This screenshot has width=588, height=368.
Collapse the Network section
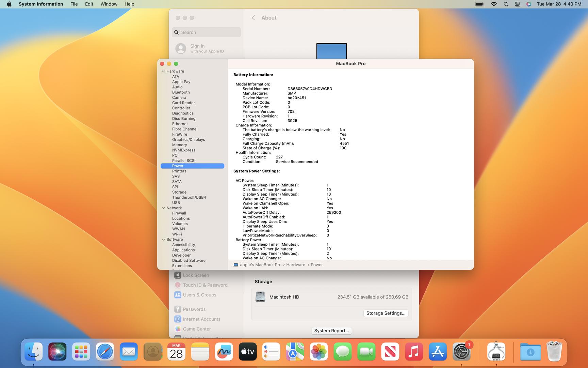click(x=163, y=208)
